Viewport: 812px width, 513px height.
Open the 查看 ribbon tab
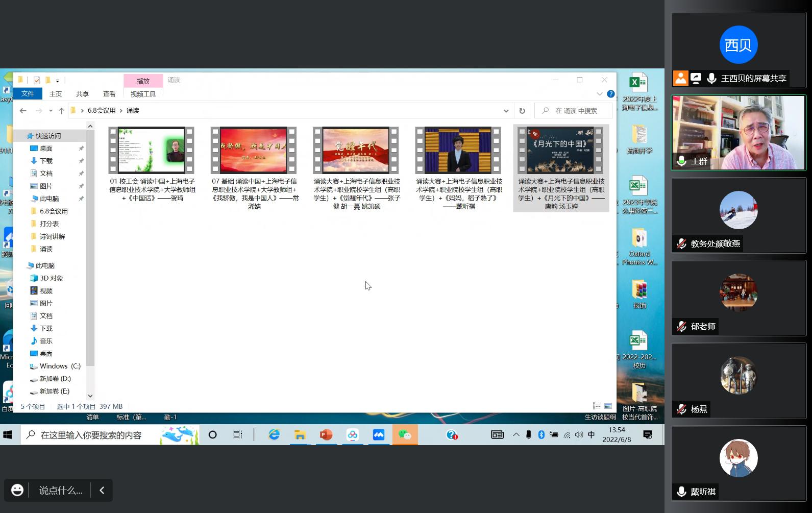point(109,94)
